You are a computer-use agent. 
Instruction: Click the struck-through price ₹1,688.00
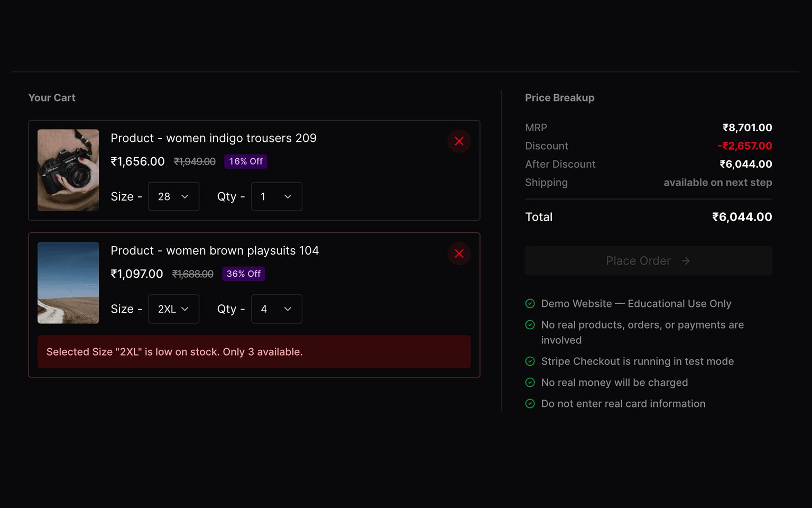click(x=193, y=274)
